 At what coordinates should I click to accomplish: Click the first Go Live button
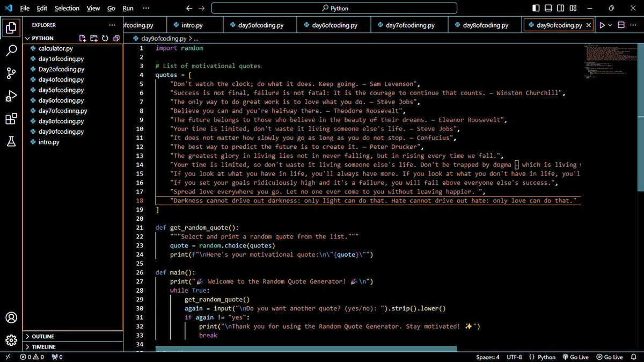tap(577, 357)
